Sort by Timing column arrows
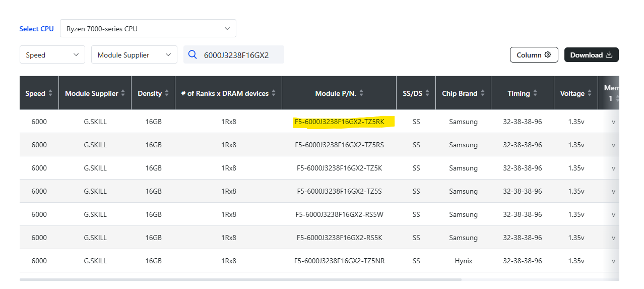The image size is (644, 289). point(535,93)
